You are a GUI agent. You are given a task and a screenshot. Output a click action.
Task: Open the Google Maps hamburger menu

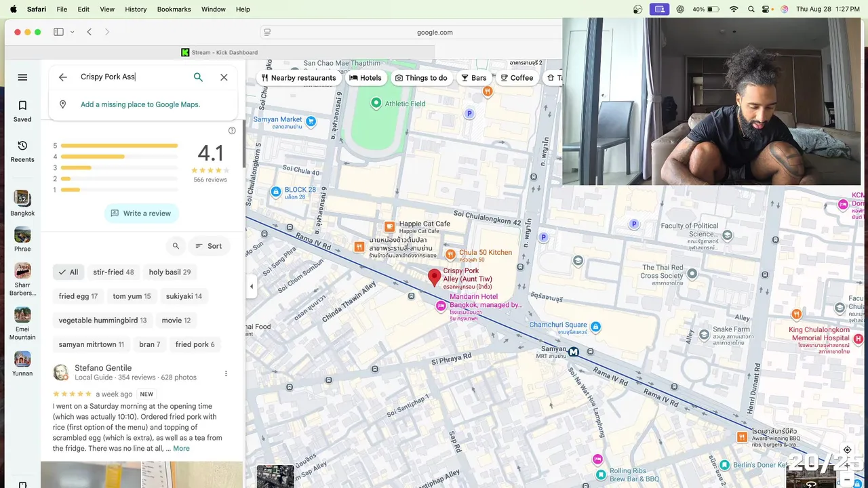coord(22,77)
